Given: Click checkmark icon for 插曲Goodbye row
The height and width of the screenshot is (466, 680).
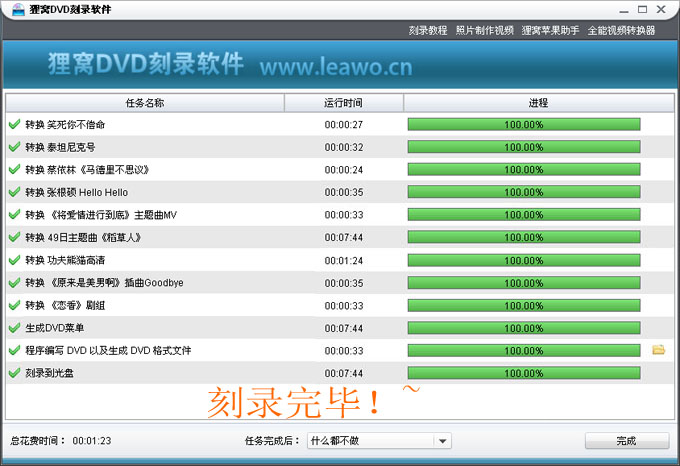Looking at the screenshot, I should (x=14, y=283).
